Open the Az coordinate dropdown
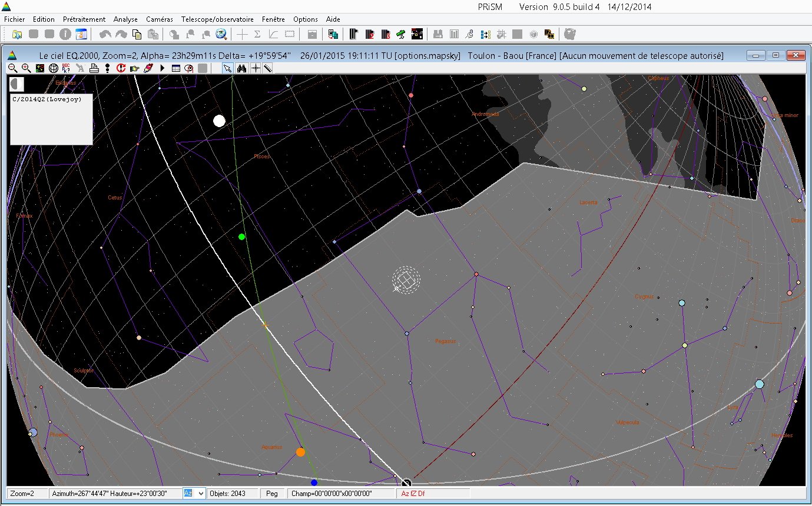812x506 pixels. pos(201,493)
